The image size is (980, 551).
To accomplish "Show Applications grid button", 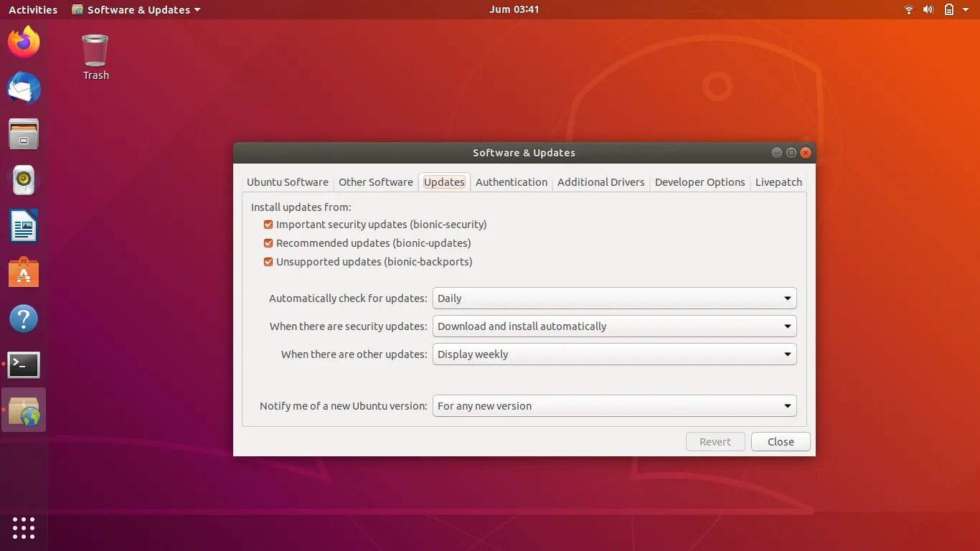I will coord(24,528).
